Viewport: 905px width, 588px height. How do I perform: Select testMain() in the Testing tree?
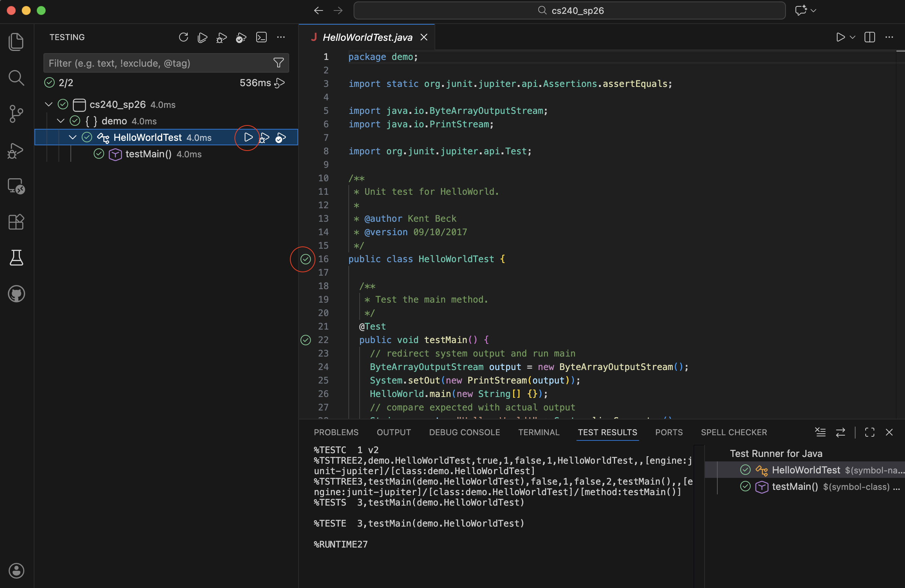148,154
